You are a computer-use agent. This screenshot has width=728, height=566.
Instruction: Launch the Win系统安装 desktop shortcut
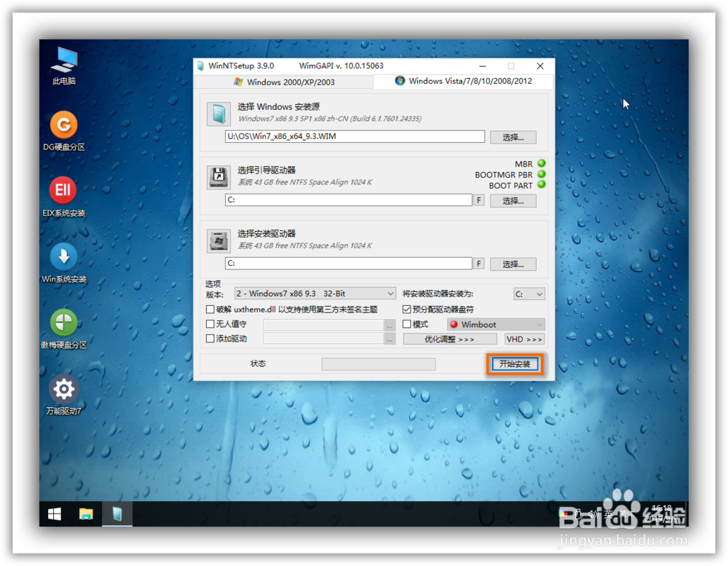pos(64,263)
